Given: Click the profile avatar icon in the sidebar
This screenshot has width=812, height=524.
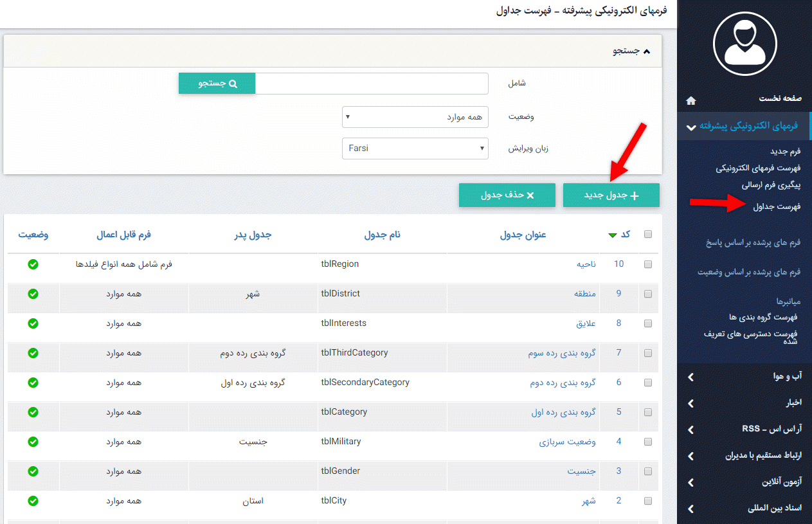Looking at the screenshot, I should [744, 44].
